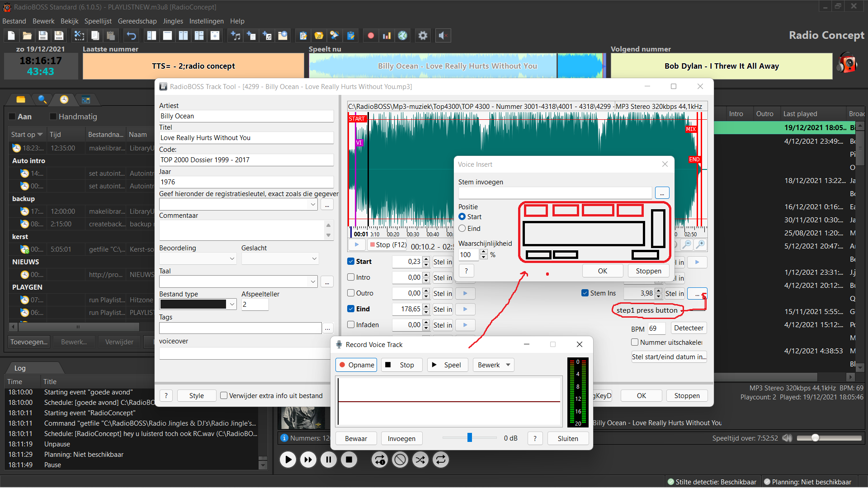Open Settings with the gear toolbar icon
Screen dimensions: 868x488
[423, 36]
